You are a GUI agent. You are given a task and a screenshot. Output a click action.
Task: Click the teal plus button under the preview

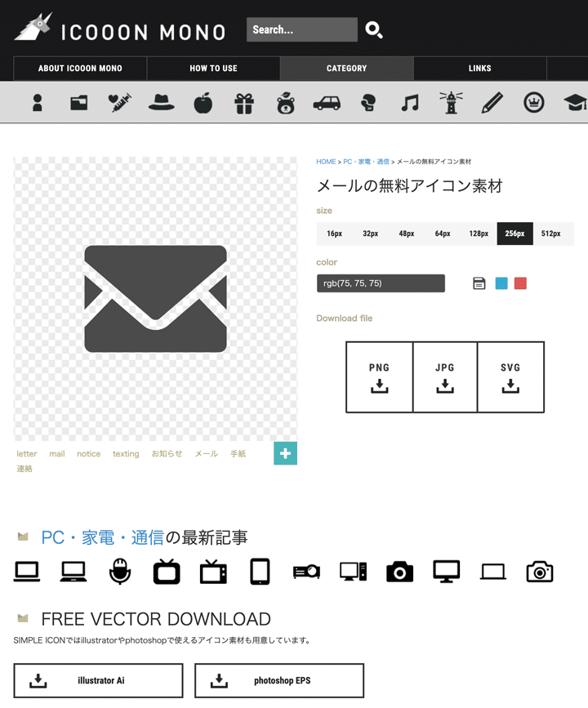pos(285,453)
